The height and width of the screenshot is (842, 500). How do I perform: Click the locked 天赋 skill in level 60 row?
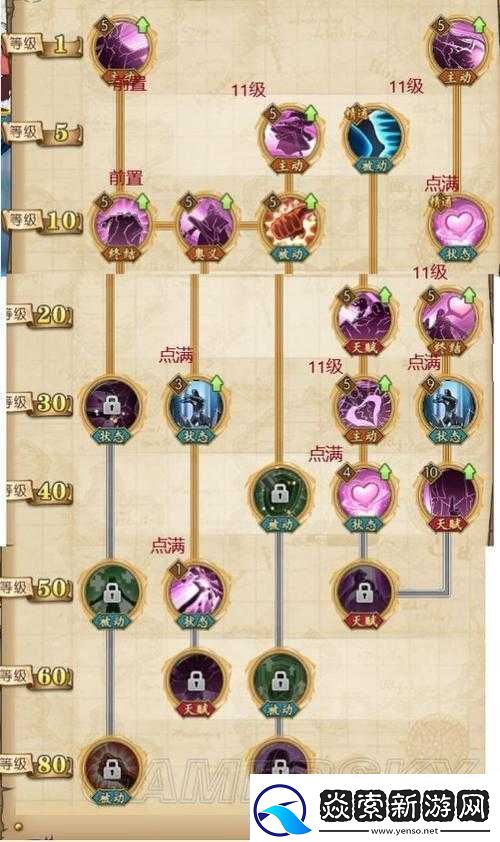(x=195, y=682)
